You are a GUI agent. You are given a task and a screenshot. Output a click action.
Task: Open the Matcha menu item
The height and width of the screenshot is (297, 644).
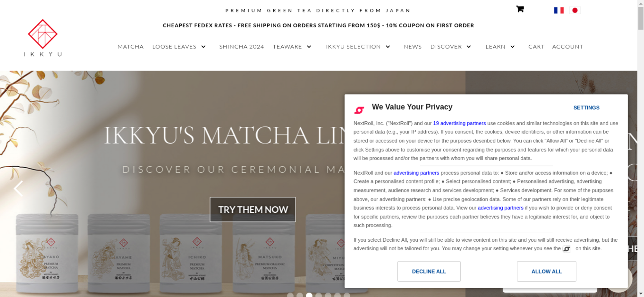coord(130,47)
